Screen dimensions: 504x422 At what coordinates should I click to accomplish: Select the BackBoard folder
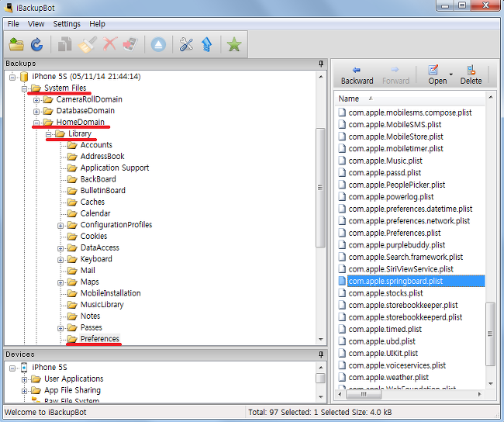coord(98,179)
